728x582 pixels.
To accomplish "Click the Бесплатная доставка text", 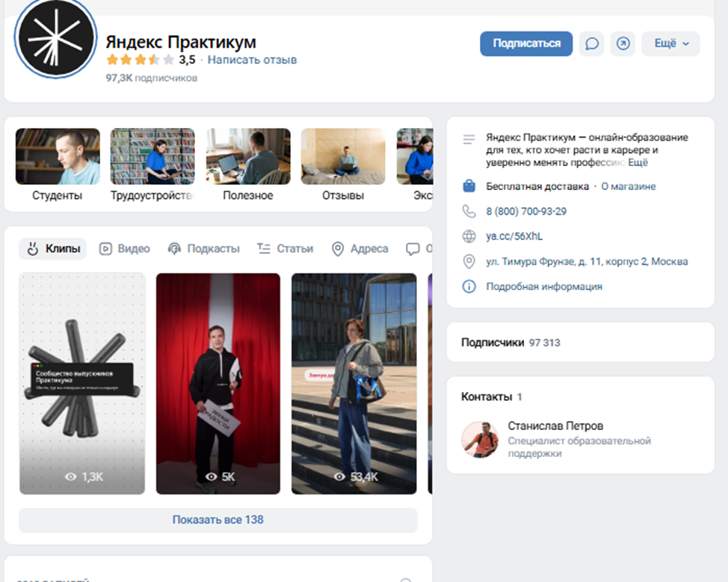I will click(x=537, y=186).
